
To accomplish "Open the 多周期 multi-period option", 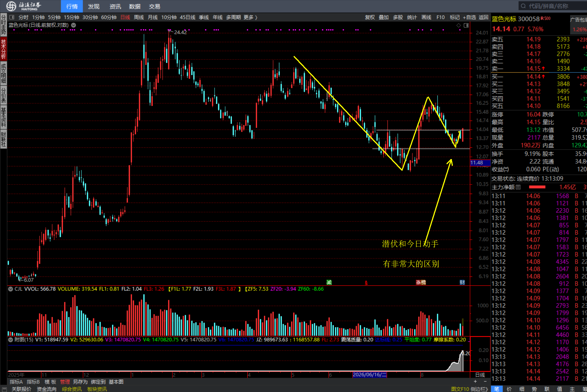I will (x=233, y=17).
